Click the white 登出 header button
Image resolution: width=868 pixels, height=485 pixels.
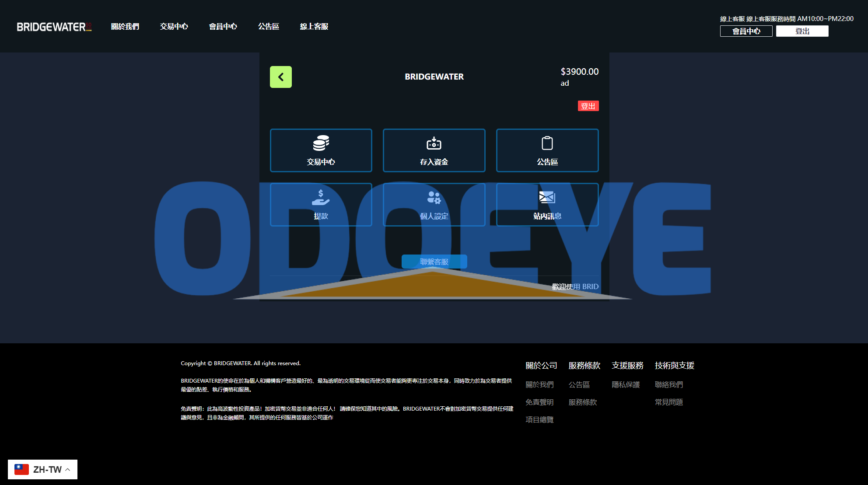coord(802,31)
